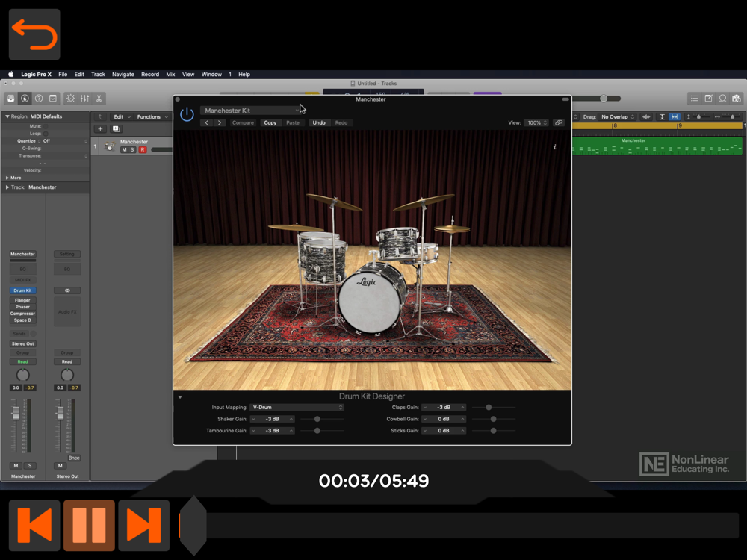Open the View 100% size dropdown
The height and width of the screenshot is (560, 747).
coord(536,123)
